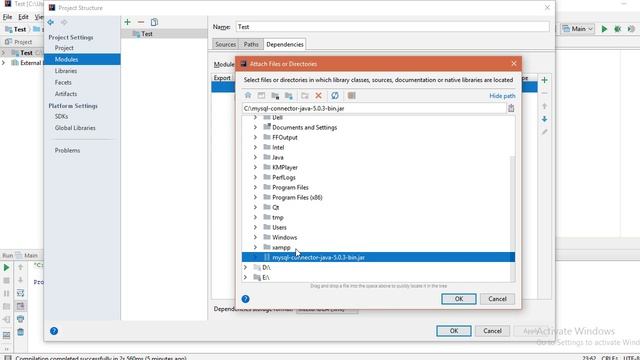Cancel the Project Structure dialog
The height and width of the screenshot is (360, 640).
point(492,331)
